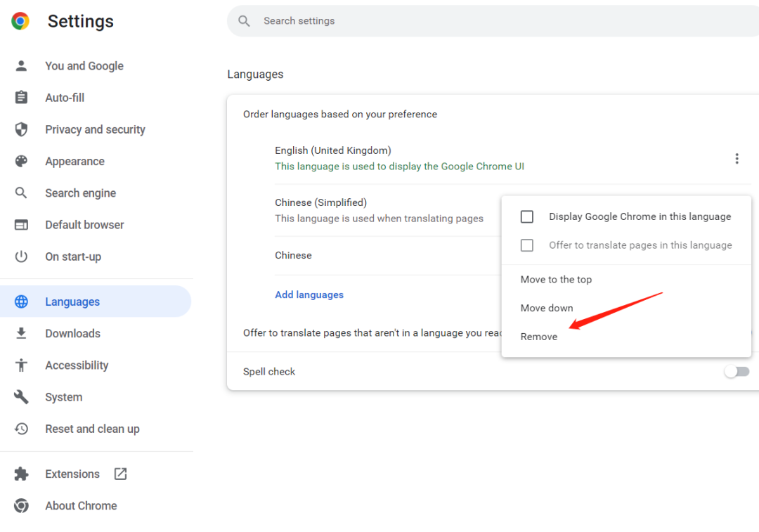Click the Appearance palette icon
This screenshot has width=759, height=532.
(21, 161)
